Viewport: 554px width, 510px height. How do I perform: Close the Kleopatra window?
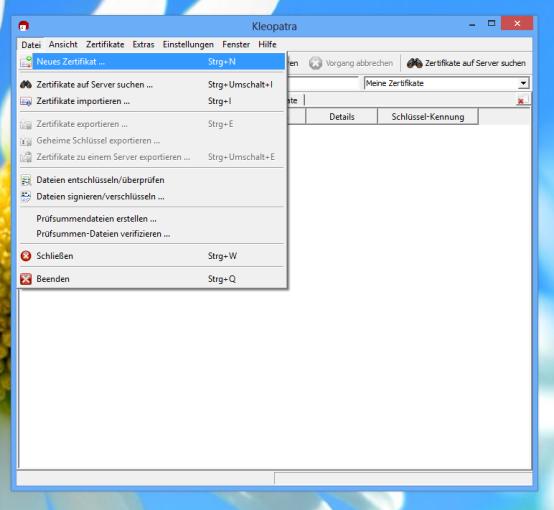[x=517, y=24]
